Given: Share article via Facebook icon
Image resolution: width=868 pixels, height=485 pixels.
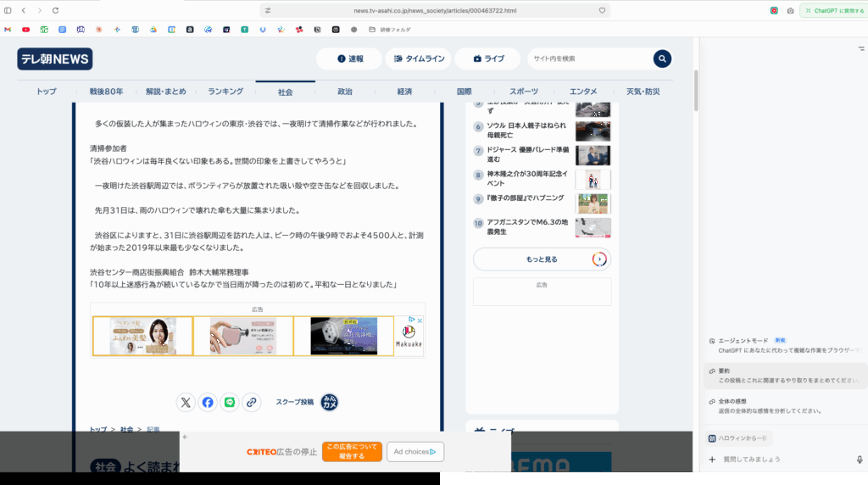Looking at the screenshot, I should [208, 403].
